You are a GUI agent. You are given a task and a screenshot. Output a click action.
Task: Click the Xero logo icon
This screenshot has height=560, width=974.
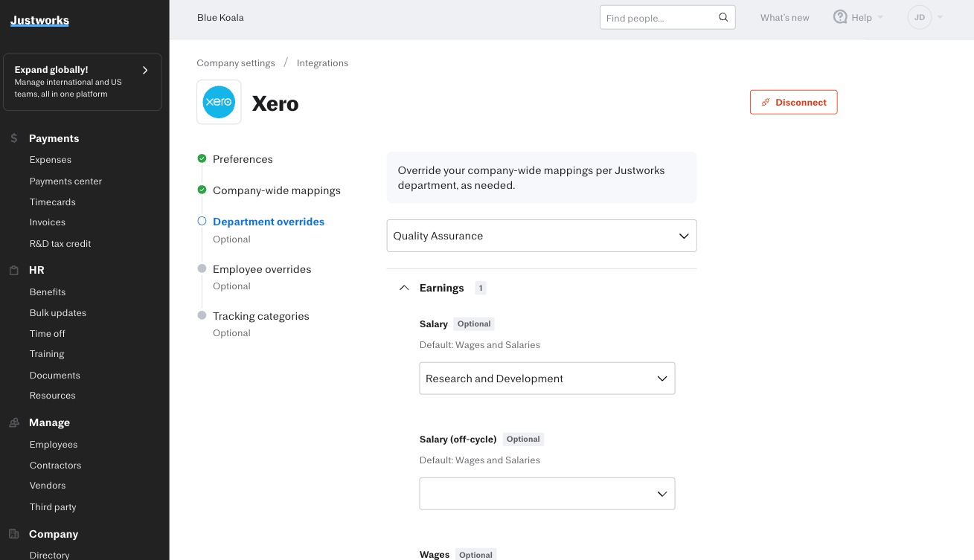[219, 102]
